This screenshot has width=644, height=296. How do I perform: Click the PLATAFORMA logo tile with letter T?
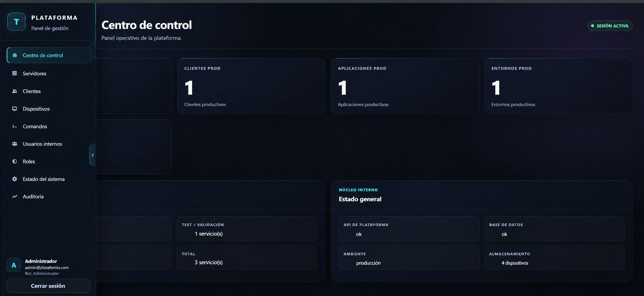[16, 22]
